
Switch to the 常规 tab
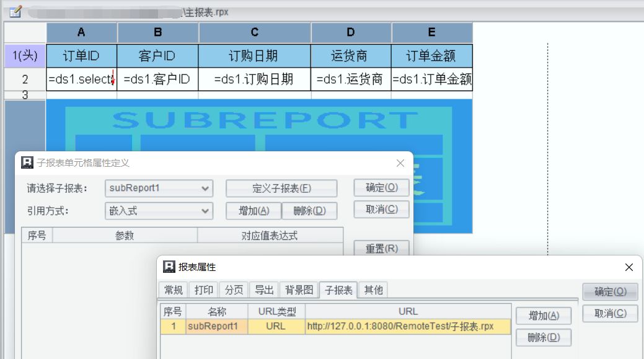[174, 290]
